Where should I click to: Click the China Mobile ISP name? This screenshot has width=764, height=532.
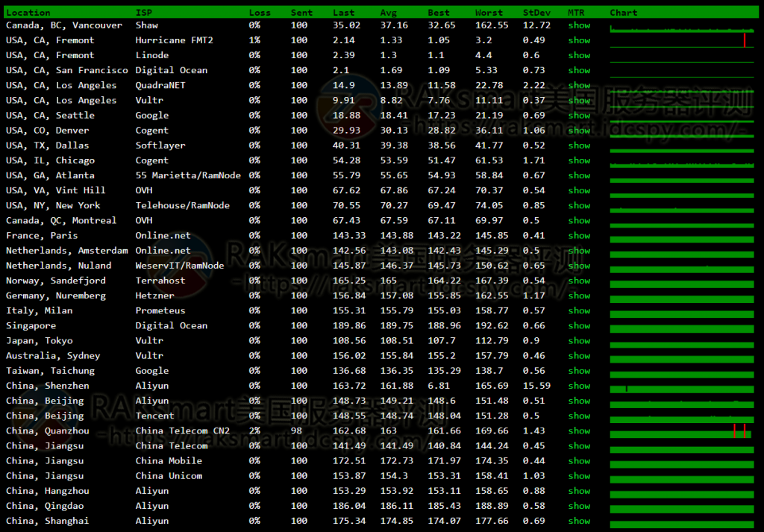(169, 461)
